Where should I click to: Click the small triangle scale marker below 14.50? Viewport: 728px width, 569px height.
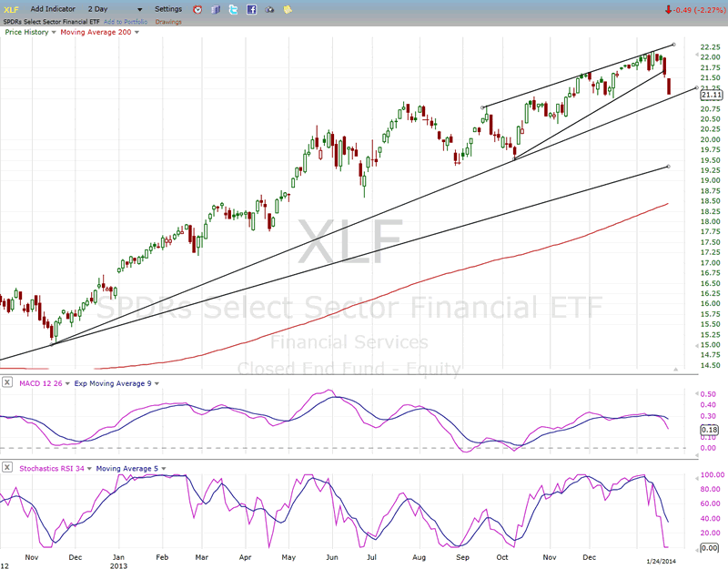pyautogui.click(x=675, y=370)
